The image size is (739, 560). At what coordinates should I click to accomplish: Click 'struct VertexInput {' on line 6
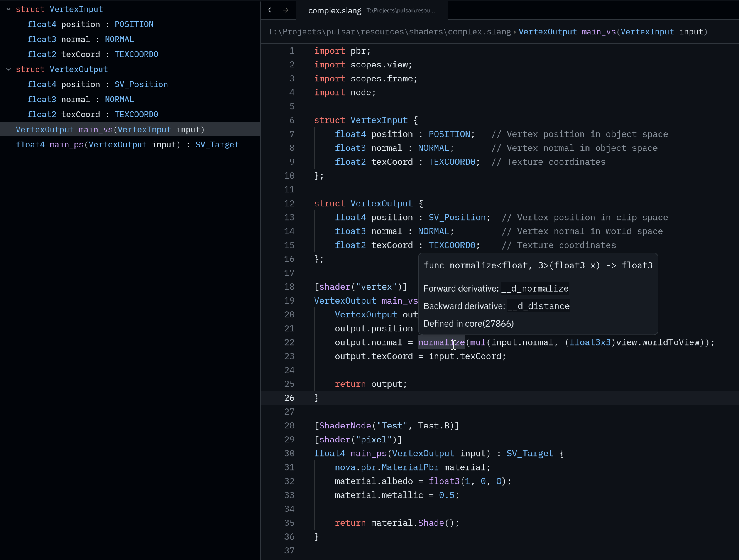[x=366, y=120]
